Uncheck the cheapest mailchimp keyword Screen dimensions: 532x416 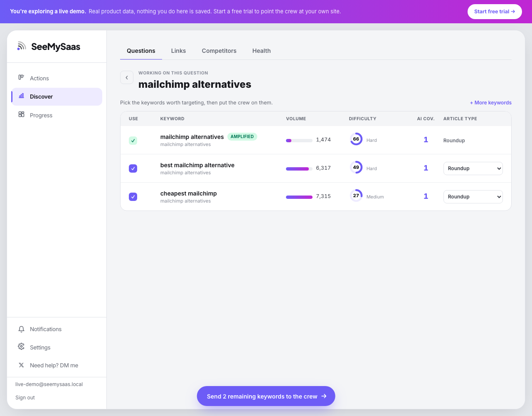(133, 197)
